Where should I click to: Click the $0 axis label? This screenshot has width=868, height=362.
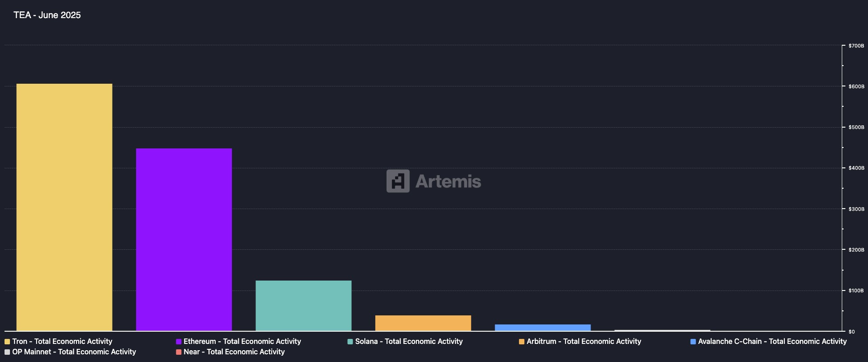(x=852, y=332)
